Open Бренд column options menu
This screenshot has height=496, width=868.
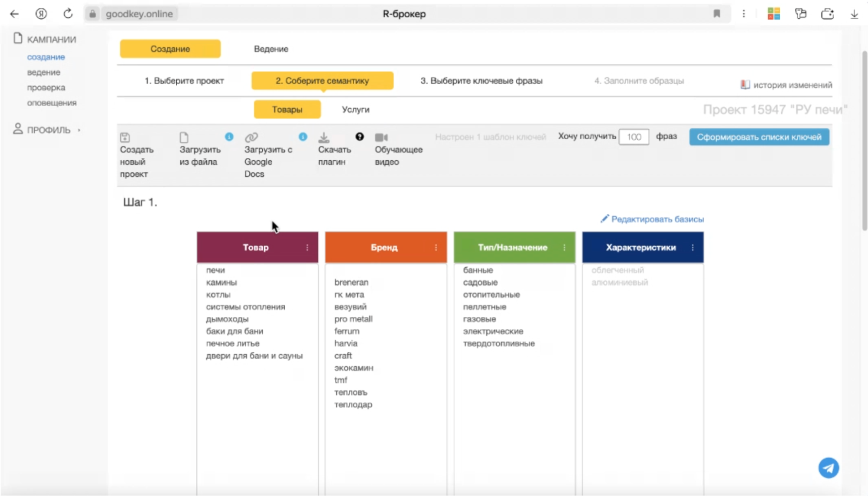436,247
